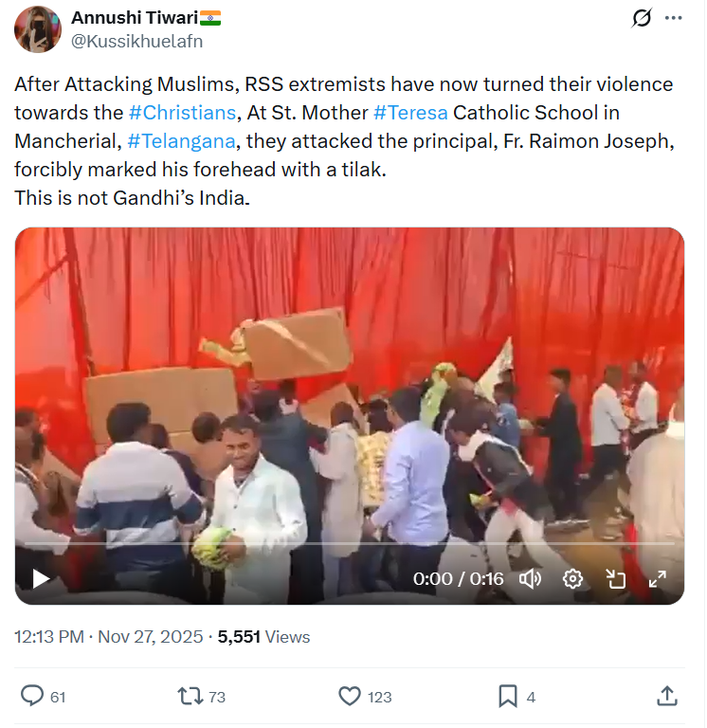
Task: Open the post timestamp link
Action: point(108,637)
